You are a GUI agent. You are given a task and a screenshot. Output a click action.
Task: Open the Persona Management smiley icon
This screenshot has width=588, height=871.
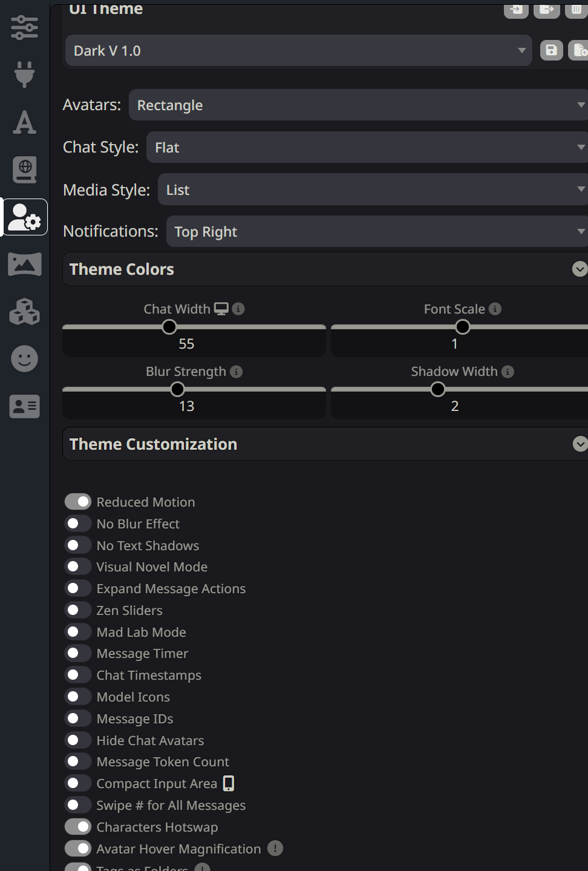(x=24, y=359)
